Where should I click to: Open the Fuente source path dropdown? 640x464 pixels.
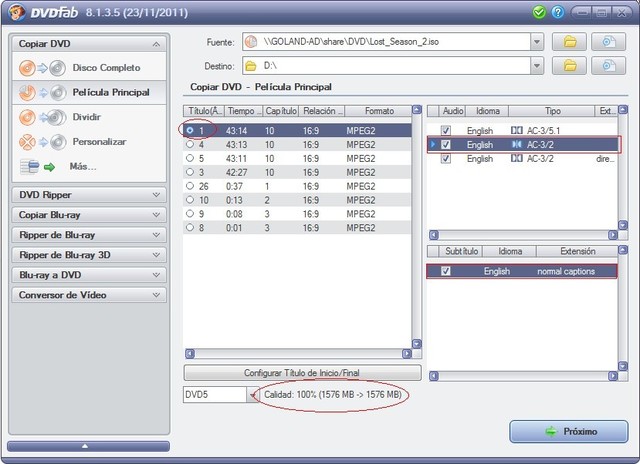(x=537, y=42)
